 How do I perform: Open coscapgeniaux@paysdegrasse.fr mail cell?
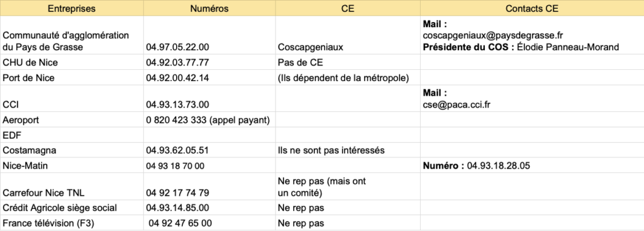point(532,35)
